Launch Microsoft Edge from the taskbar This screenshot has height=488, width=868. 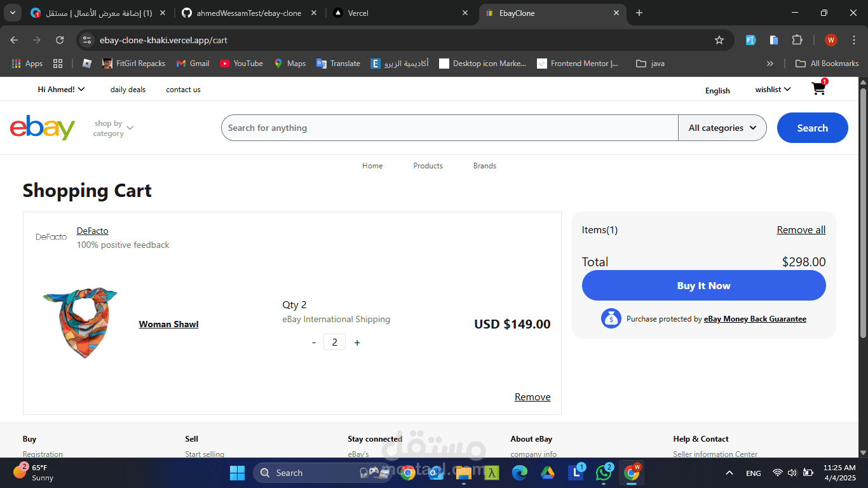pyautogui.click(x=520, y=473)
